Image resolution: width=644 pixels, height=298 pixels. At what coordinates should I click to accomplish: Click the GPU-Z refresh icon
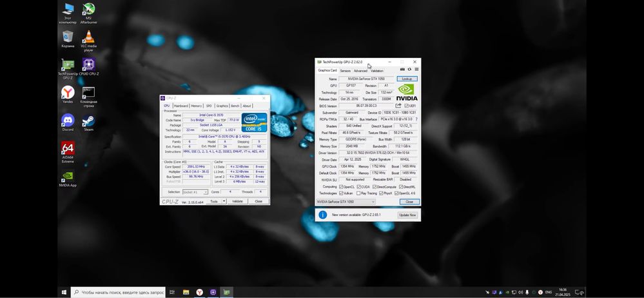point(409,70)
